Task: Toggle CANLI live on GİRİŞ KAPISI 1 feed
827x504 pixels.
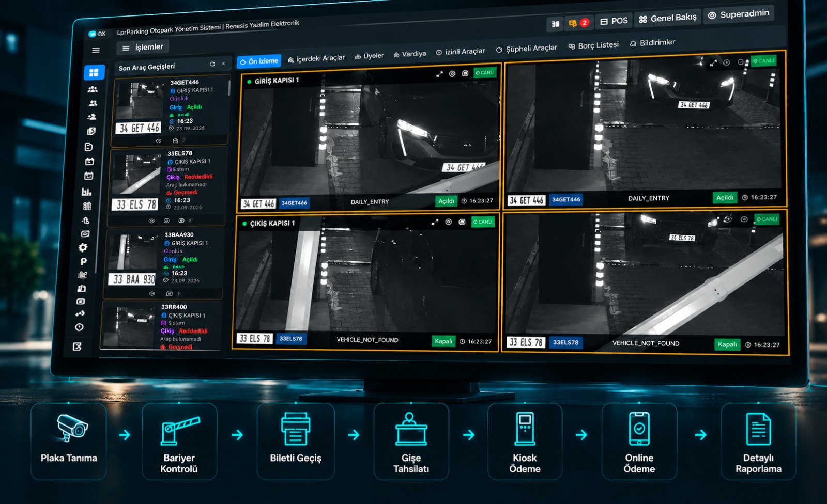Action: (x=485, y=73)
